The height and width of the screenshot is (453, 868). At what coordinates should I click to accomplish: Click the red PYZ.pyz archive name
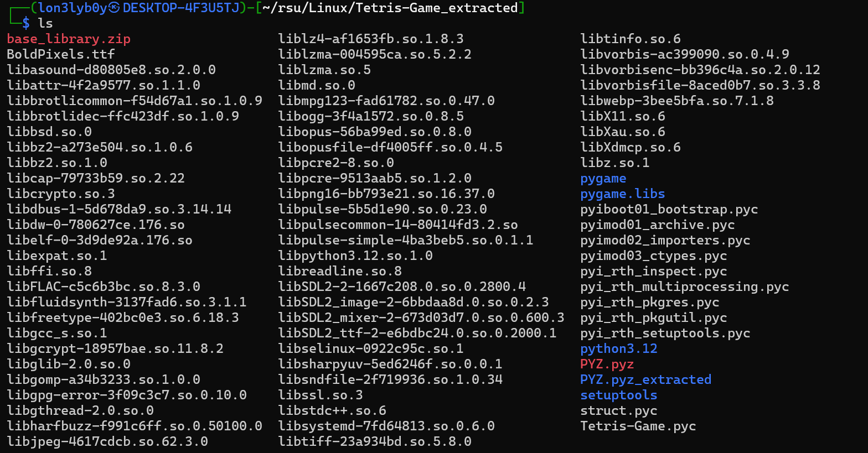point(607,365)
